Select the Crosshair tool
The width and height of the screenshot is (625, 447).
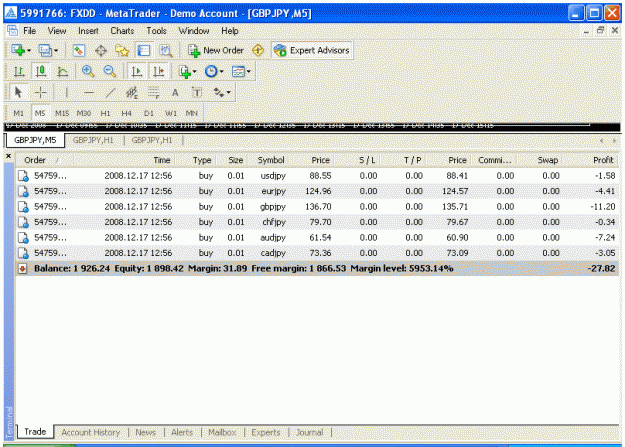pyautogui.click(x=41, y=93)
